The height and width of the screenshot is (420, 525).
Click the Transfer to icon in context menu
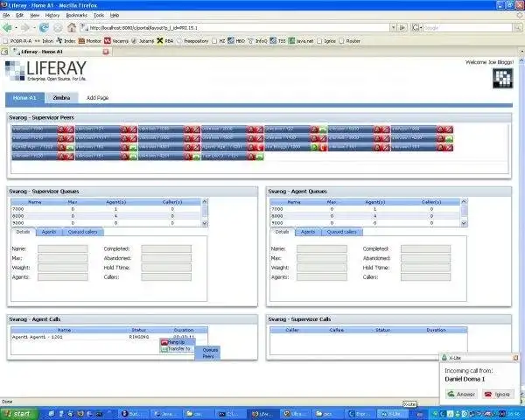point(164,348)
